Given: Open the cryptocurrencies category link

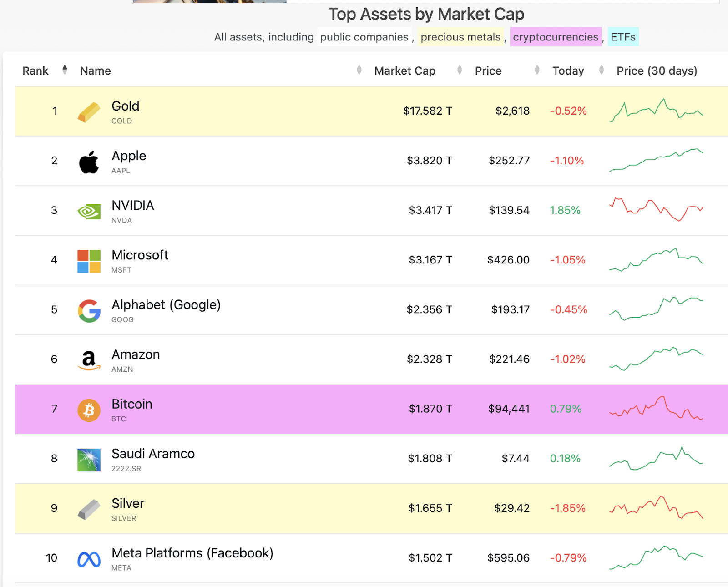Looking at the screenshot, I should 556,37.
